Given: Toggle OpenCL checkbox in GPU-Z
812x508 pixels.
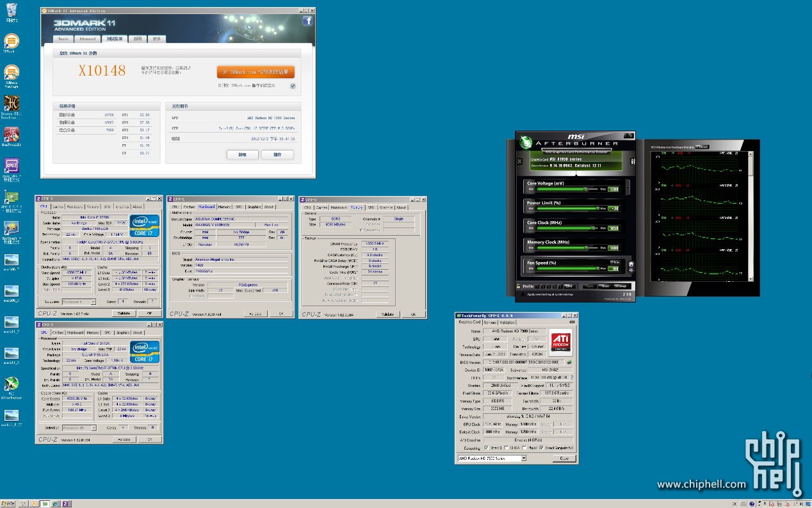Looking at the screenshot, I should (486, 448).
